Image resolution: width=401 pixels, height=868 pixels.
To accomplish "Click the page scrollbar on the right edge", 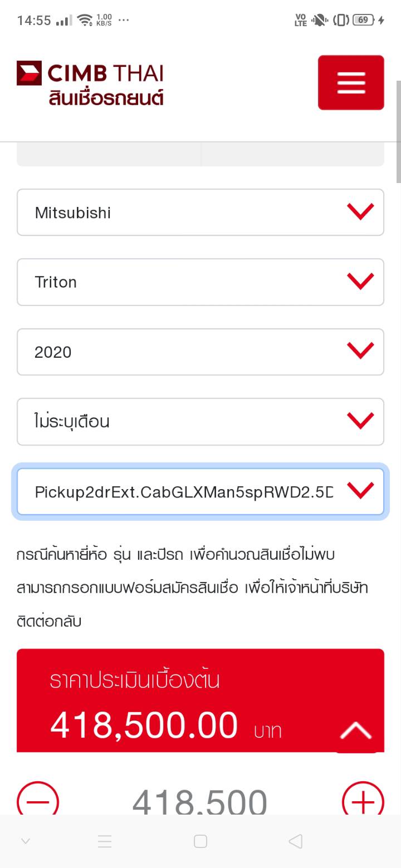I will [x=398, y=131].
